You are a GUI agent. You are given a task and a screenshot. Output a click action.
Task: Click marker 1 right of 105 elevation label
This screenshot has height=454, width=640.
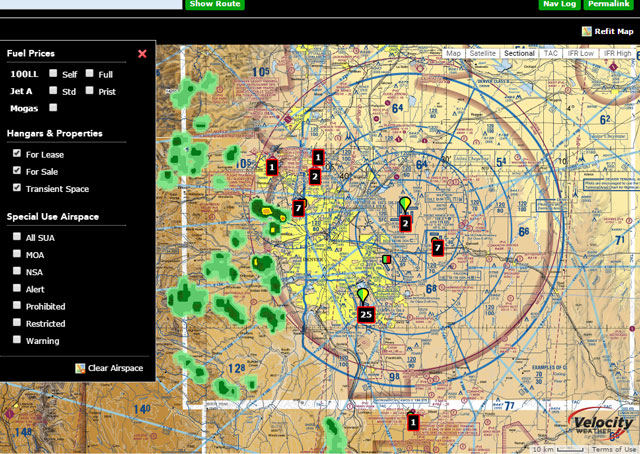272,167
